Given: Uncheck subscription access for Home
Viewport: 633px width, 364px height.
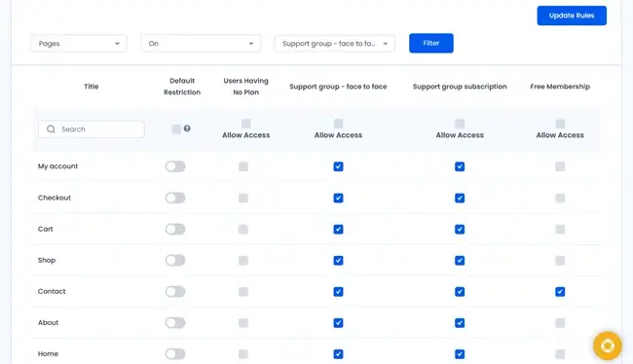Looking at the screenshot, I should (460, 354).
